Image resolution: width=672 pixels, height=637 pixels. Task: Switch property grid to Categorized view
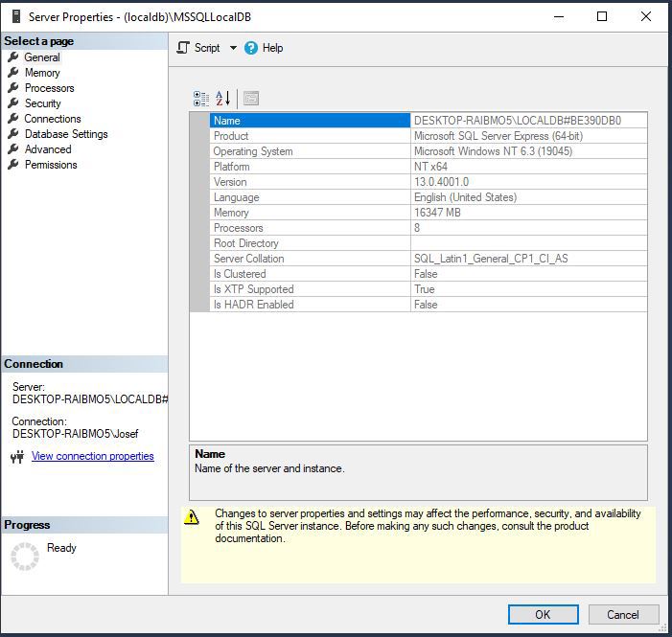tap(201, 99)
